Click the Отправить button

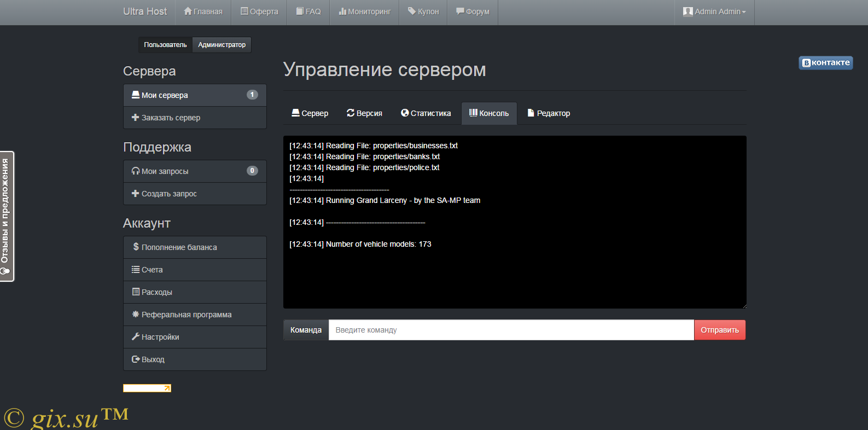click(x=720, y=330)
